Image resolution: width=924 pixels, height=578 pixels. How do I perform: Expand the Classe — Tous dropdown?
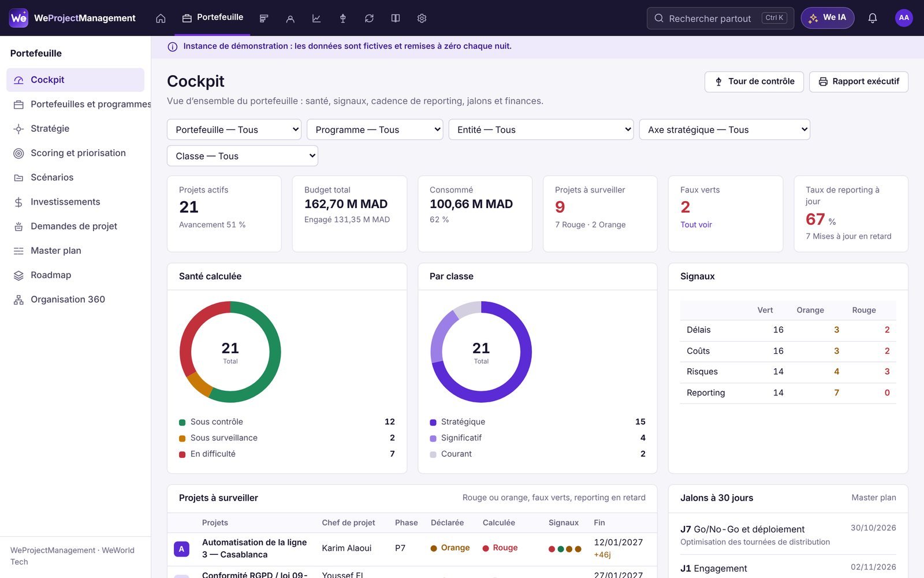242,156
